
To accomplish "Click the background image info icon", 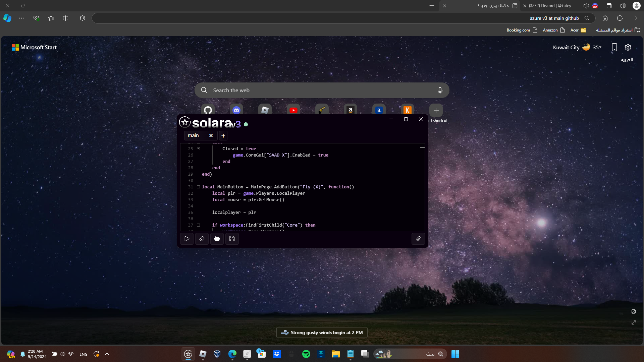I will tap(634, 312).
